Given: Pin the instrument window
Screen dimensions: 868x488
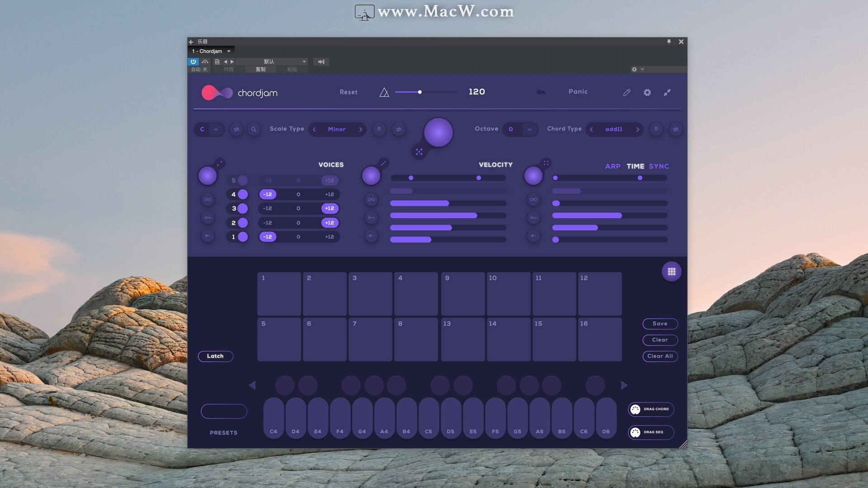Looking at the screenshot, I should tap(669, 42).
